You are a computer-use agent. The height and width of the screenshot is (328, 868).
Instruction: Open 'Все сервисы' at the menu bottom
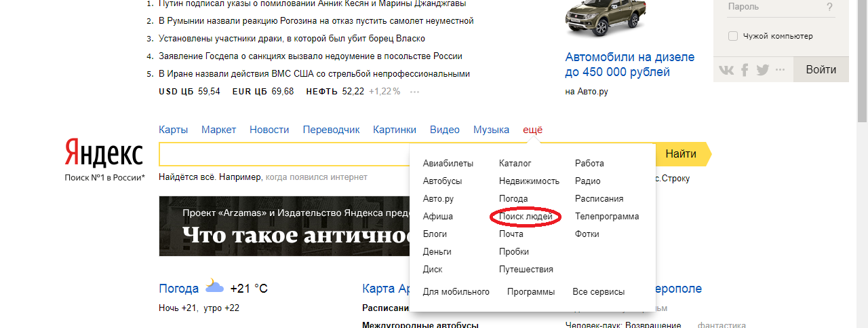[x=598, y=292]
